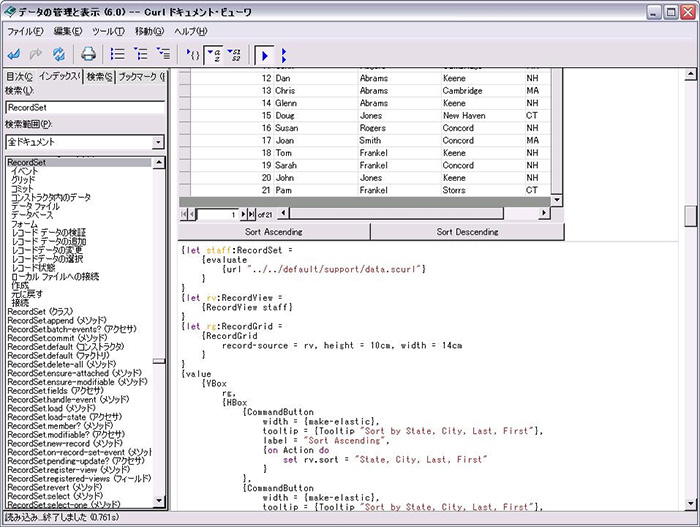Click the first list view icon
The height and width of the screenshot is (527, 700).
pos(117,53)
